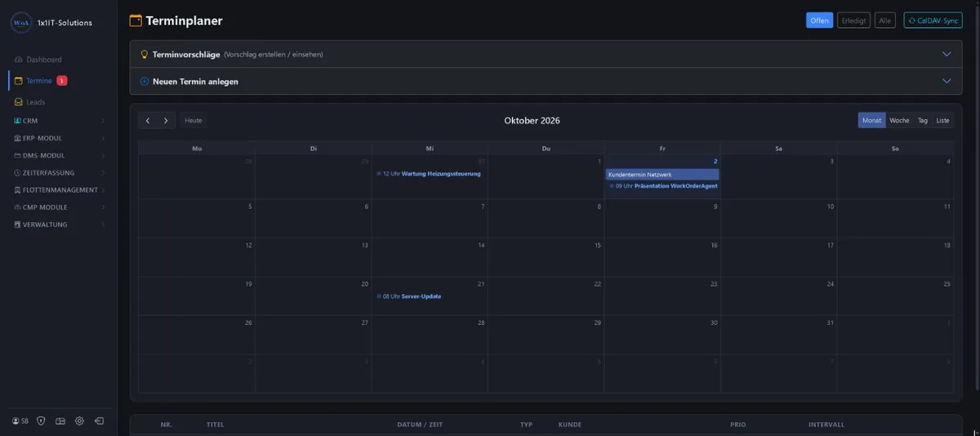Click the Mi weekday column header
The height and width of the screenshot is (436, 980).
point(430,149)
